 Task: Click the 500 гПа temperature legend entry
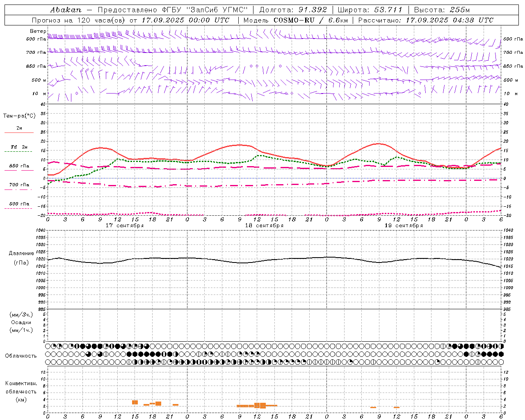(x=19, y=204)
